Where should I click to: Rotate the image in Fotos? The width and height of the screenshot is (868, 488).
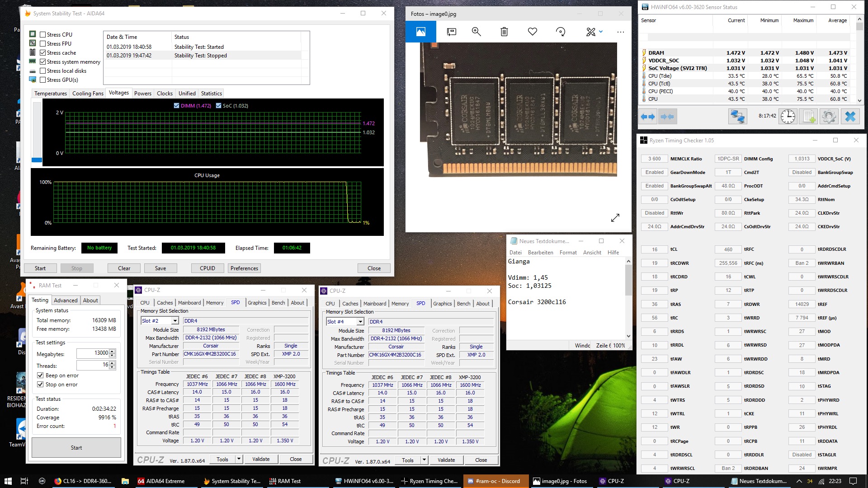(561, 32)
